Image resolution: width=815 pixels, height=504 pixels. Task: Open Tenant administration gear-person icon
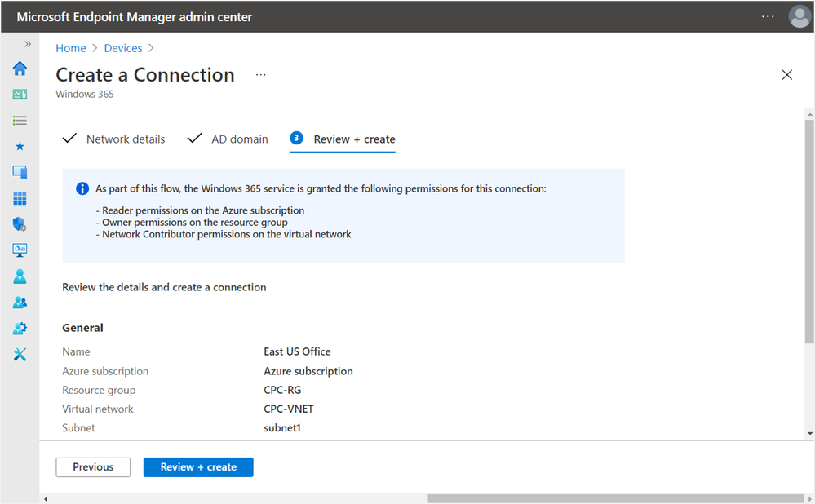tap(20, 329)
